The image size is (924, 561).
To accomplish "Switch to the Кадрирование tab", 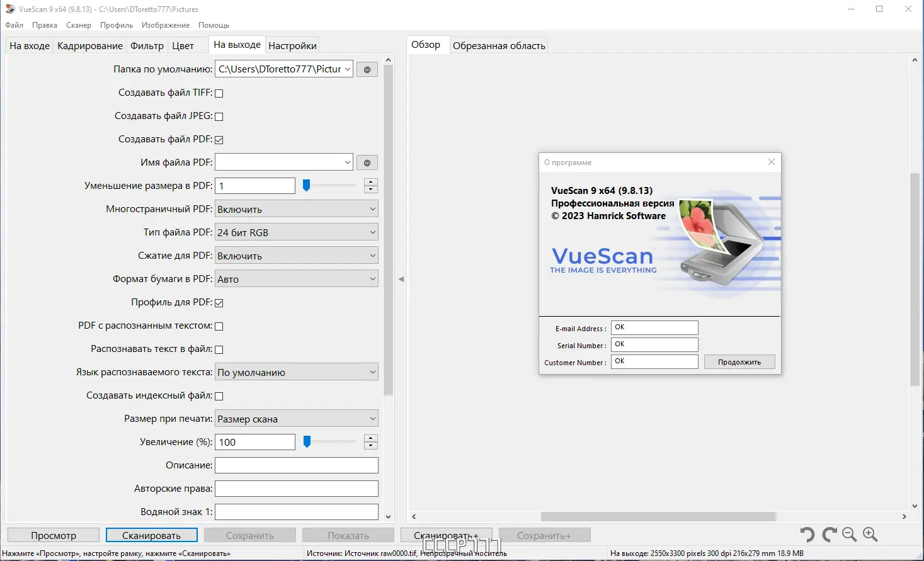I will point(90,46).
